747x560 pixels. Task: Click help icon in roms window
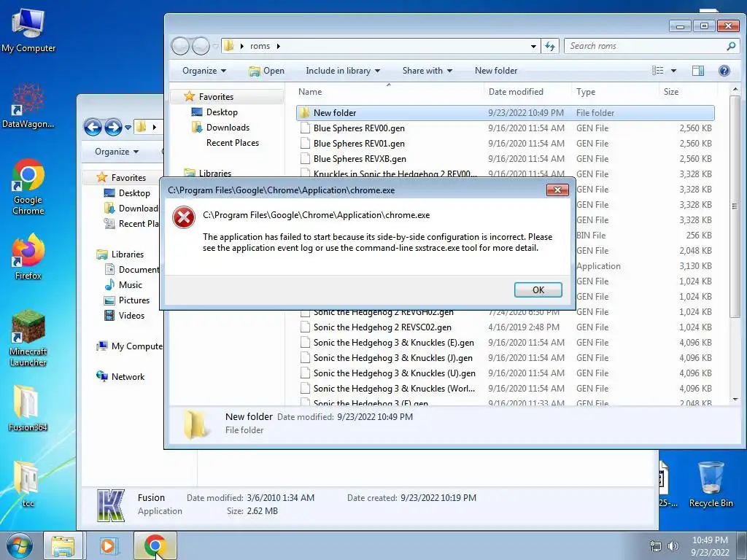click(x=724, y=71)
